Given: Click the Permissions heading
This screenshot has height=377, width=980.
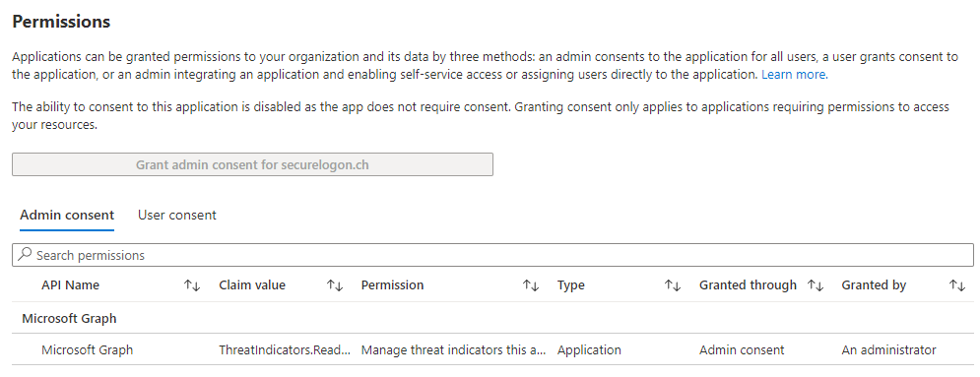Looking at the screenshot, I should pos(61,22).
